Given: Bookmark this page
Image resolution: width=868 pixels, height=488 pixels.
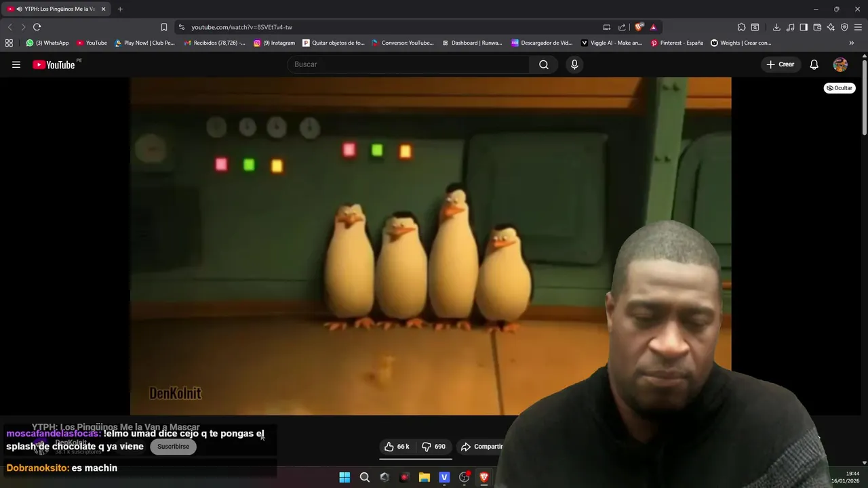Looking at the screenshot, I should 164,27.
